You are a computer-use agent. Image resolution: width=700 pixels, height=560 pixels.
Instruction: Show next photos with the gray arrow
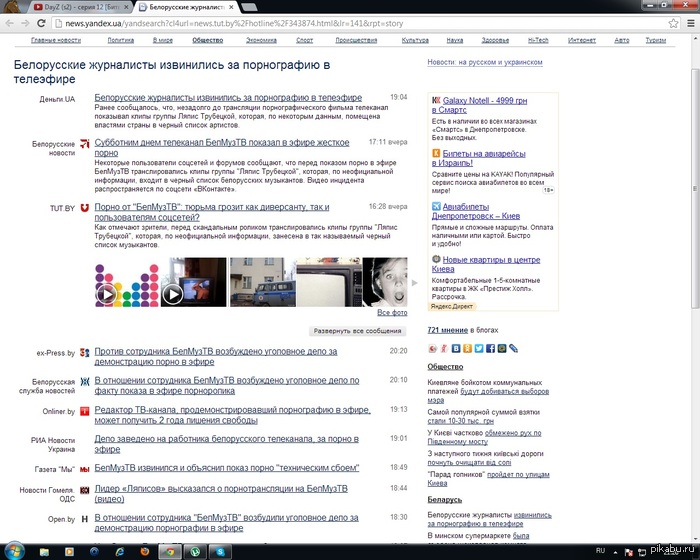[x=415, y=283]
